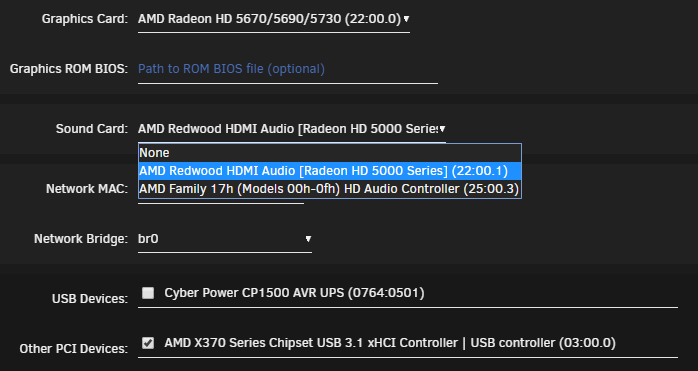Click the Network MAC label

tap(87, 189)
